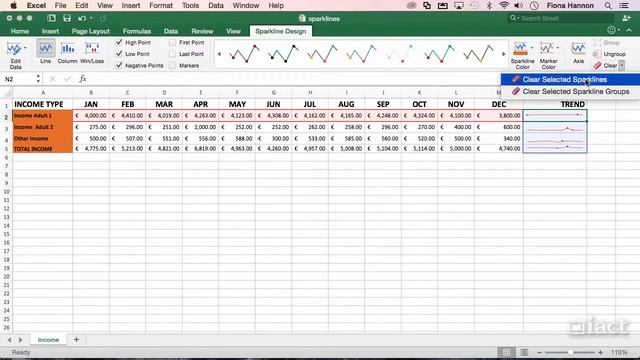
Task: Collapse the ribbon with the chevron
Action: 629,30
